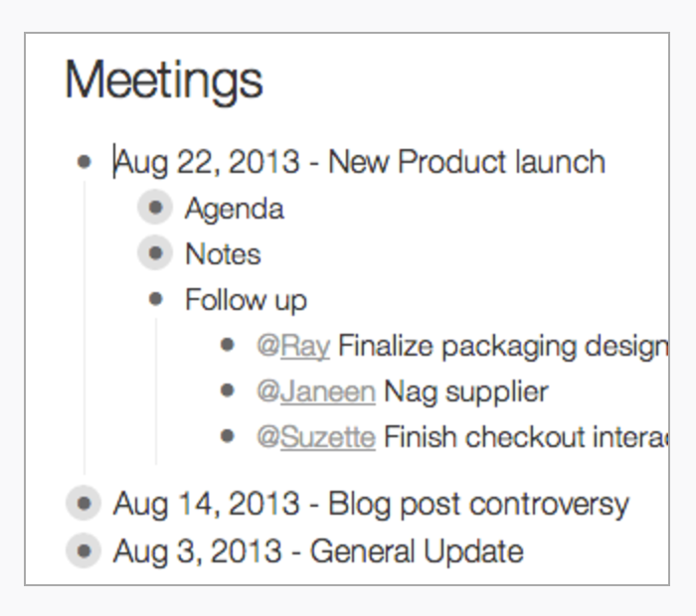
Task: Click the bullet beside @Janeen item
Action: point(228,390)
